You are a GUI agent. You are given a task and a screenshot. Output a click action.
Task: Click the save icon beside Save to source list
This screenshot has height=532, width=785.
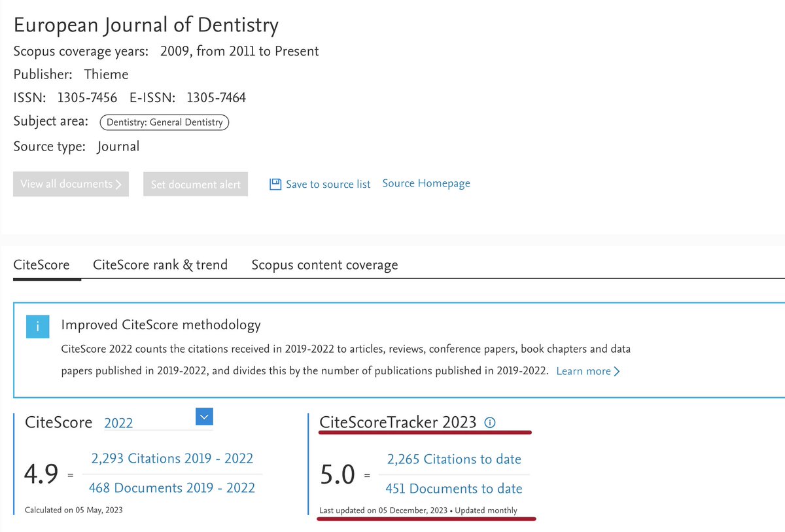(275, 185)
